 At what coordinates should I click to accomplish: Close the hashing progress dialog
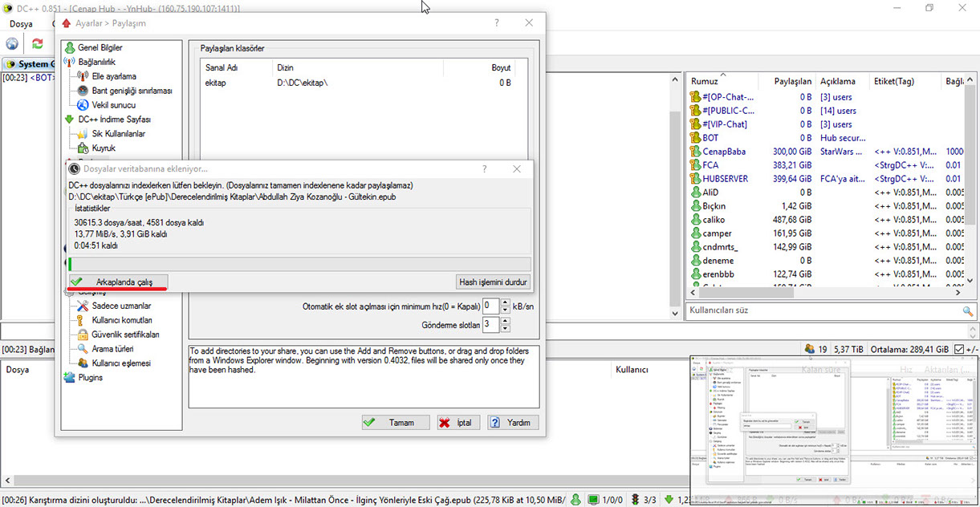pyautogui.click(x=518, y=169)
